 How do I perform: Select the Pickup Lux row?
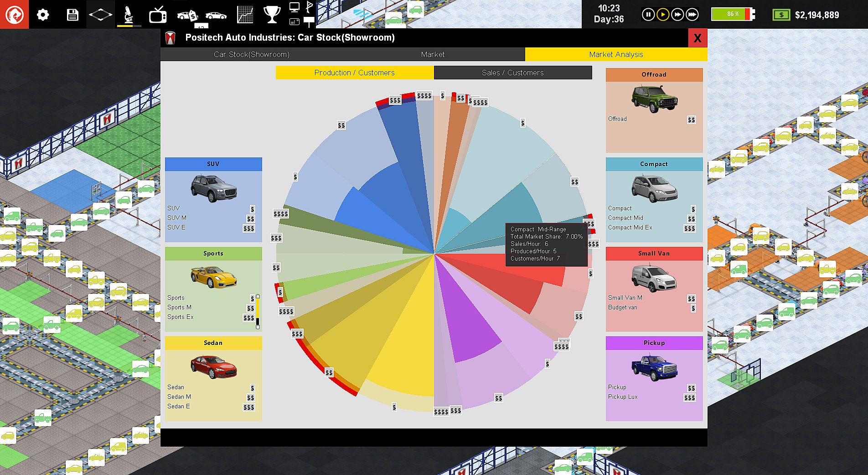(x=652, y=397)
